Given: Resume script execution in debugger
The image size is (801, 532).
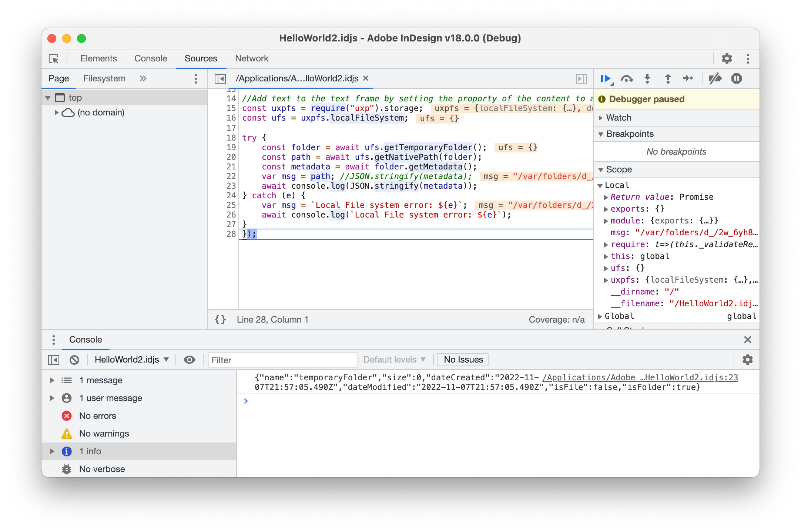Looking at the screenshot, I should pos(605,79).
